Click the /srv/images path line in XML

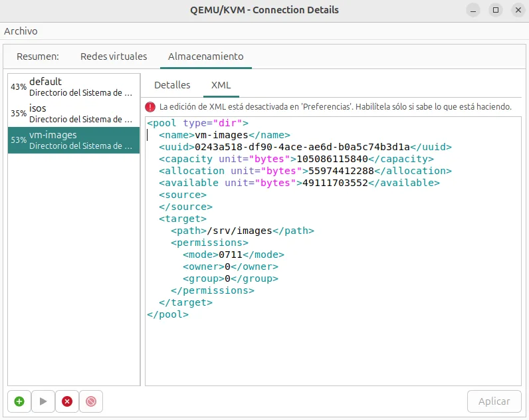coord(242,231)
